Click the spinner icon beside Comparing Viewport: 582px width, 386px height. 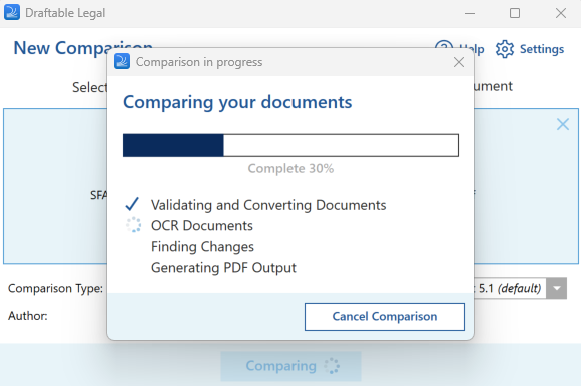[331, 366]
